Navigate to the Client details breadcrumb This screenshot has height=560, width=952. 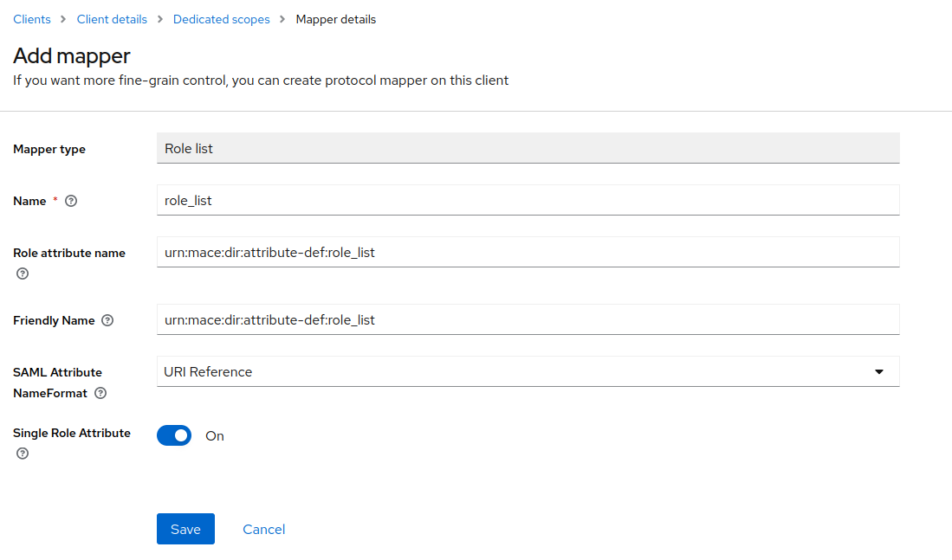(x=112, y=19)
